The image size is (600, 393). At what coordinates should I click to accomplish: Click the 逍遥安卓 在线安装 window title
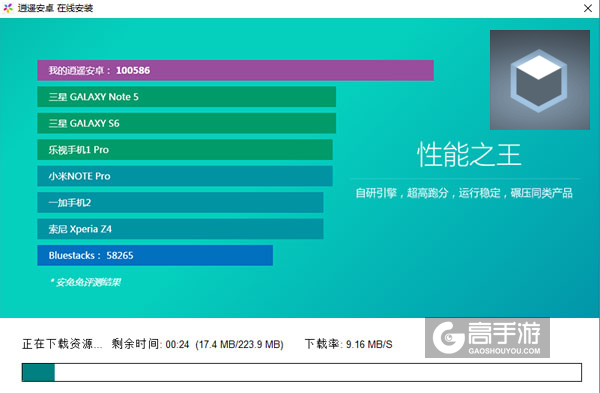point(55,8)
